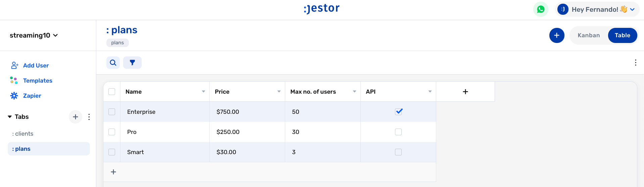The height and width of the screenshot is (187, 644).
Task: Add a new tab with plus icon
Action: point(76,117)
